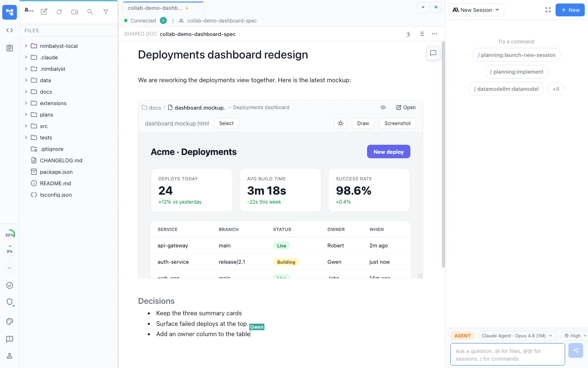The image size is (588, 368).
Task: Send the agent message with paper-plane icon
Action: pyautogui.click(x=576, y=350)
